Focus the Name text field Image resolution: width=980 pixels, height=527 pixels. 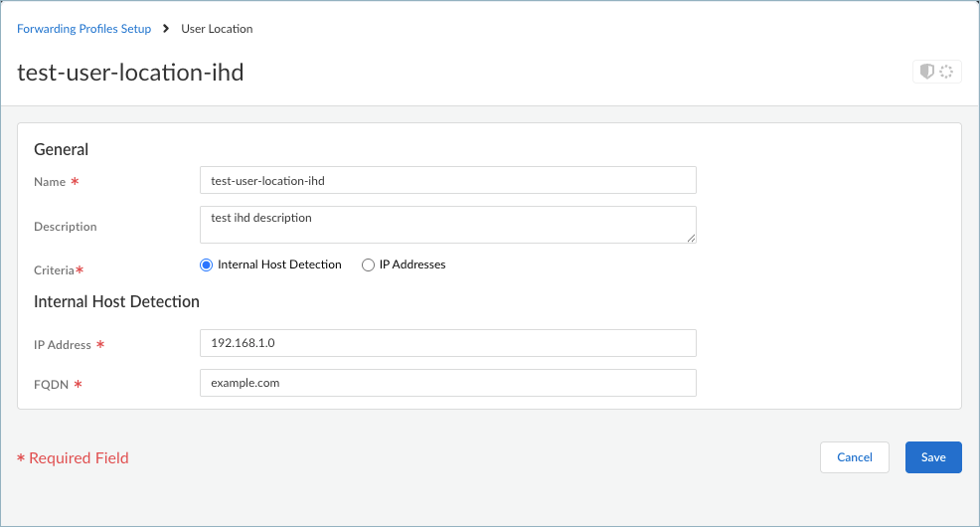point(447,180)
